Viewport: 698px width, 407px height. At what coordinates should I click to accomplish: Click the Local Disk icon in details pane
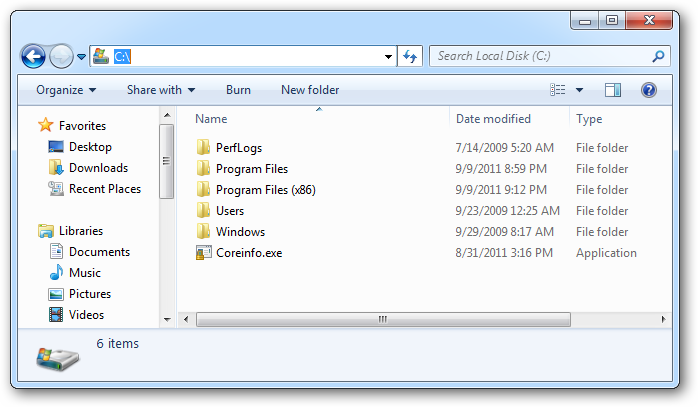[x=58, y=359]
